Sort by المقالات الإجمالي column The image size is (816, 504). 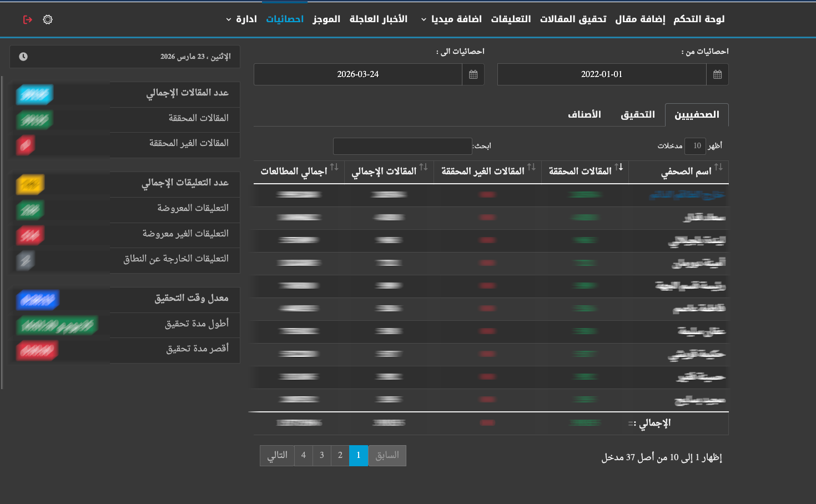(x=424, y=167)
